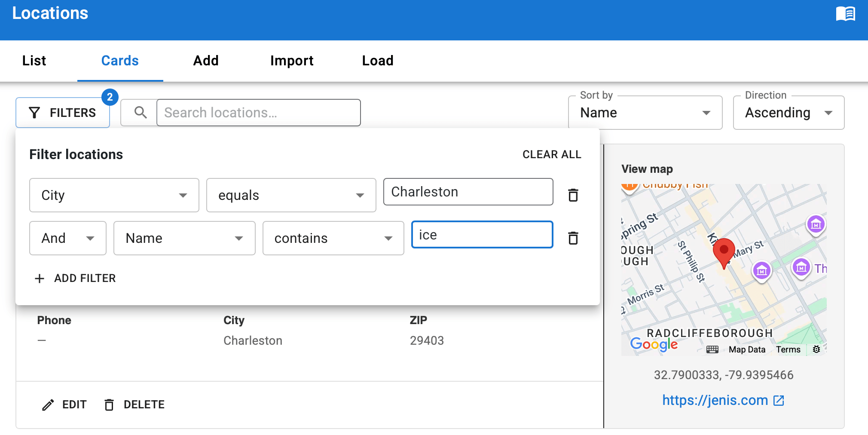Open the documentation book icon
Screen dimensions: 868x435
845,14
